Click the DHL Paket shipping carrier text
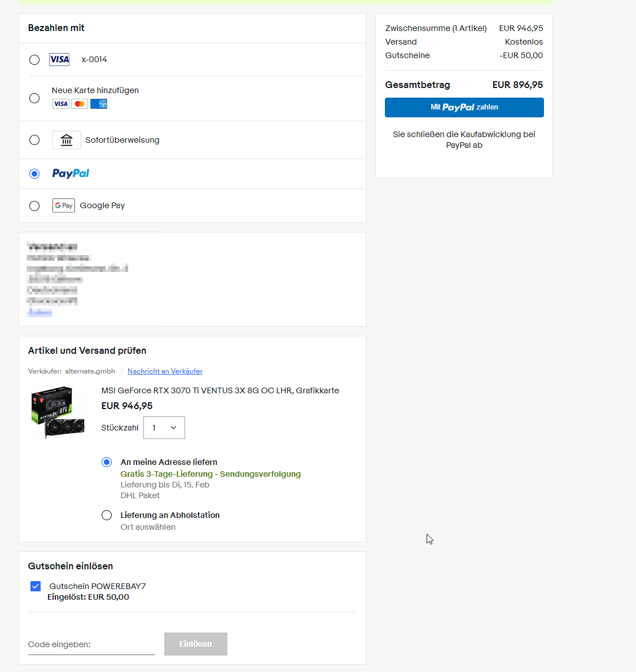This screenshot has height=672, width=636. tap(140, 495)
